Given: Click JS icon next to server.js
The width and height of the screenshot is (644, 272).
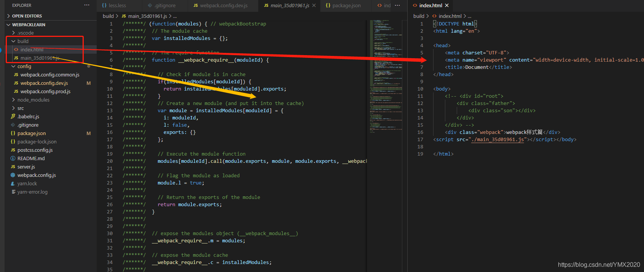Looking at the screenshot, I should 13,167.
